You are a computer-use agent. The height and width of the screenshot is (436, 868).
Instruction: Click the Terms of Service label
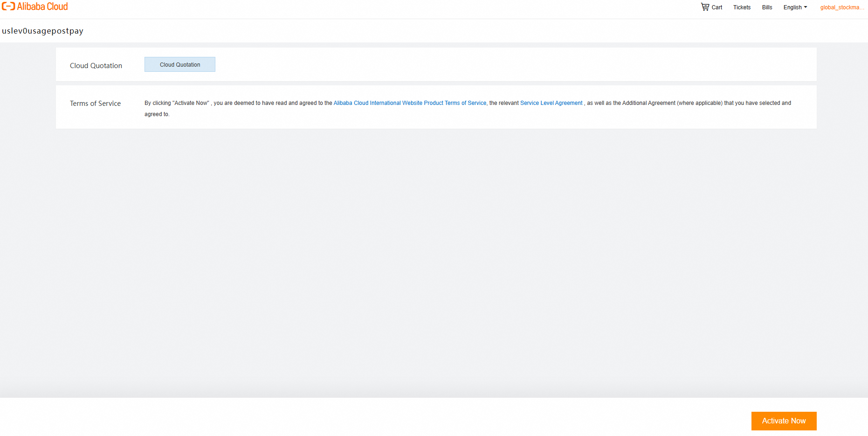[x=95, y=104]
